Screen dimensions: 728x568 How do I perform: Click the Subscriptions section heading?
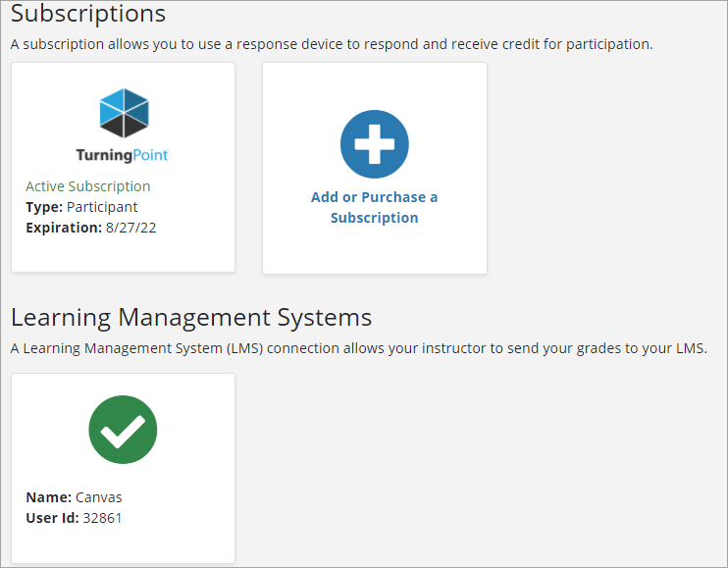click(88, 14)
